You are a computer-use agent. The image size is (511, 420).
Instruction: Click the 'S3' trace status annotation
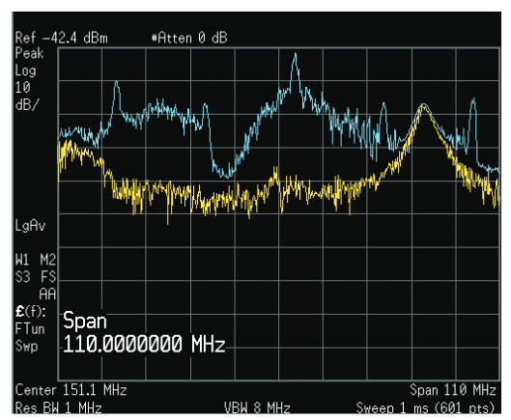(22, 277)
